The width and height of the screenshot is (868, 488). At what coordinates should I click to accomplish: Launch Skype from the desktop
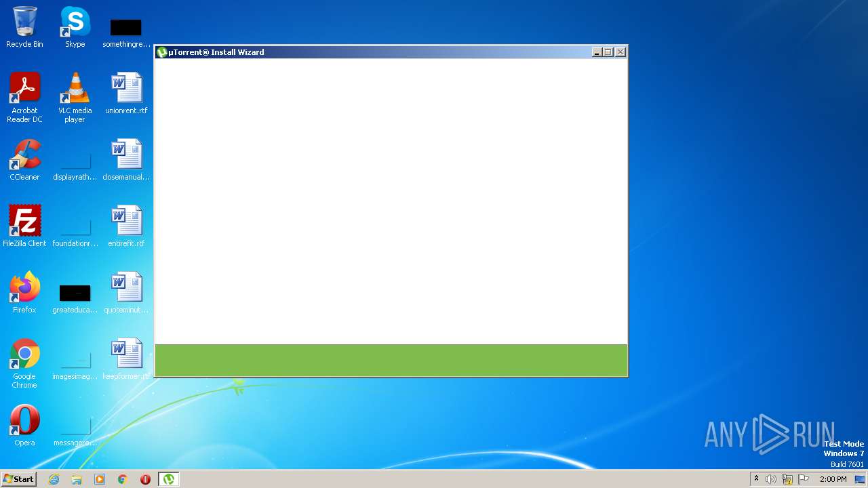click(75, 28)
